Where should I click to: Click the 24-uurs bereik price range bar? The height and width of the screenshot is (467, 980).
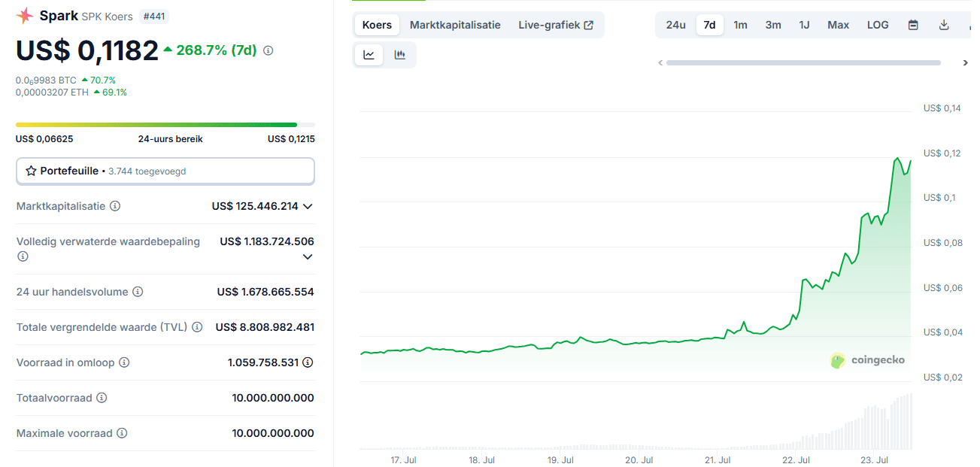(x=165, y=125)
